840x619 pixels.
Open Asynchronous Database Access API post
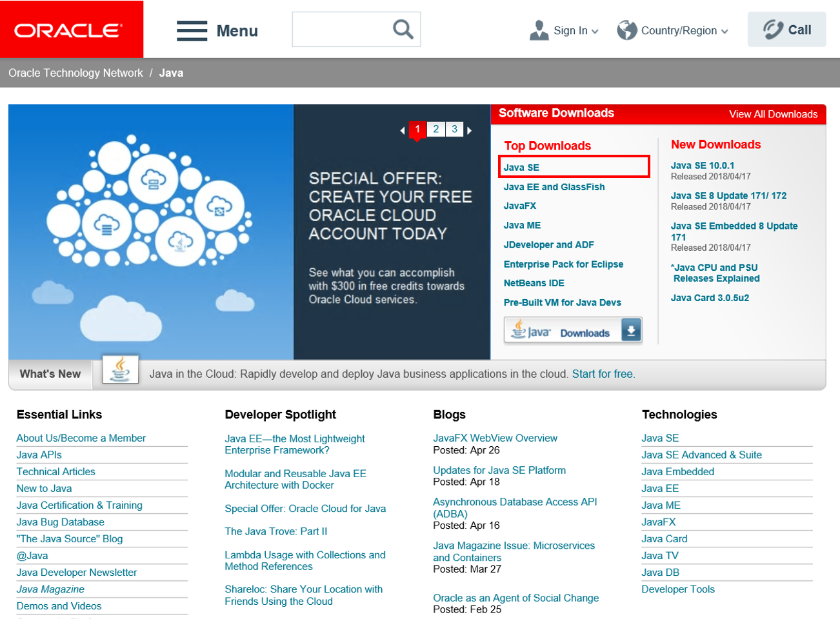click(x=515, y=507)
